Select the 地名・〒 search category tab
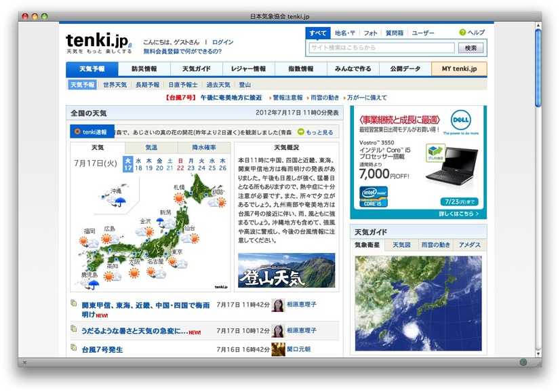560x392 pixels. tap(344, 33)
